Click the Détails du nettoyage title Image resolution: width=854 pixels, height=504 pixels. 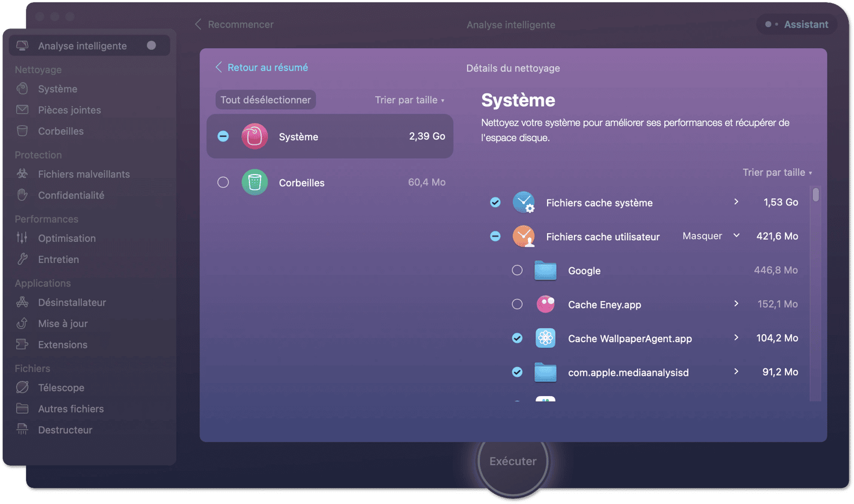point(513,68)
